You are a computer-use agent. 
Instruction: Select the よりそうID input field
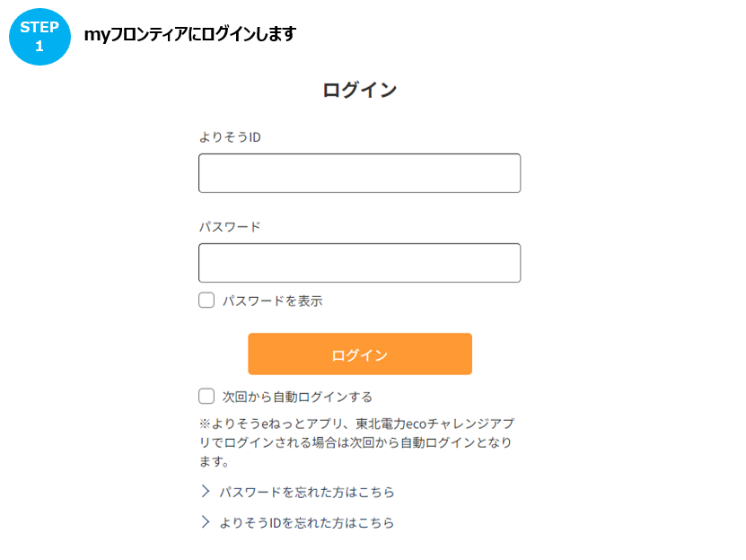pos(359,172)
